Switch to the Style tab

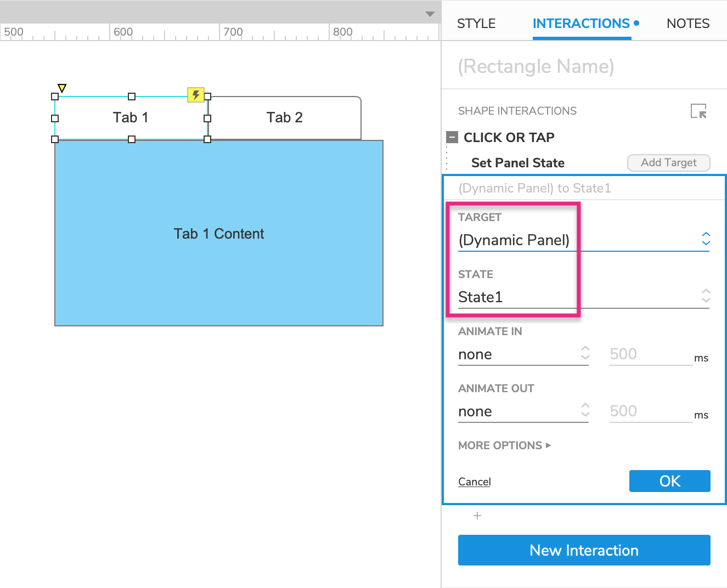(x=476, y=24)
